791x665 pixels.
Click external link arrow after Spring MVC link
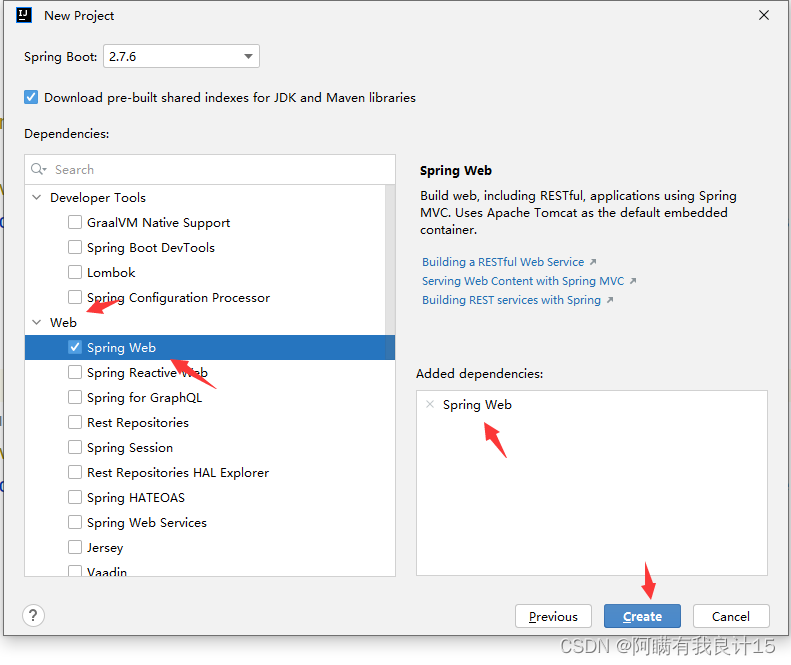pyautogui.click(x=633, y=281)
